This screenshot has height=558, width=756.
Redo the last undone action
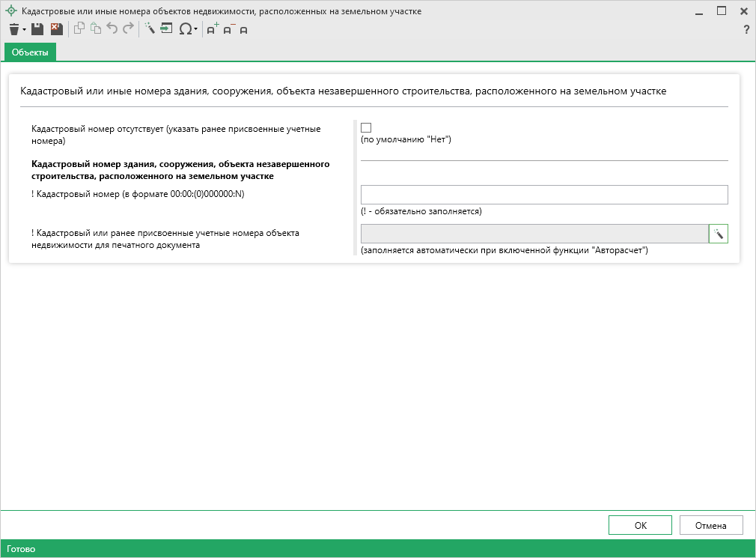point(128,29)
